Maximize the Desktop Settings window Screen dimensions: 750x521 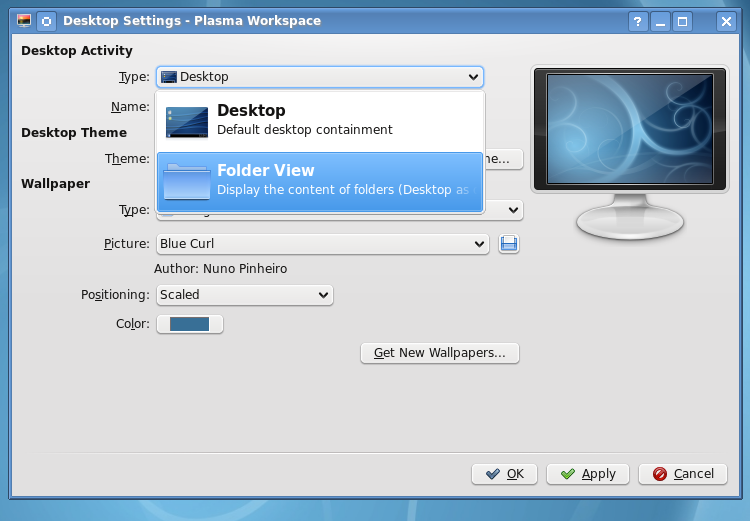click(x=683, y=21)
